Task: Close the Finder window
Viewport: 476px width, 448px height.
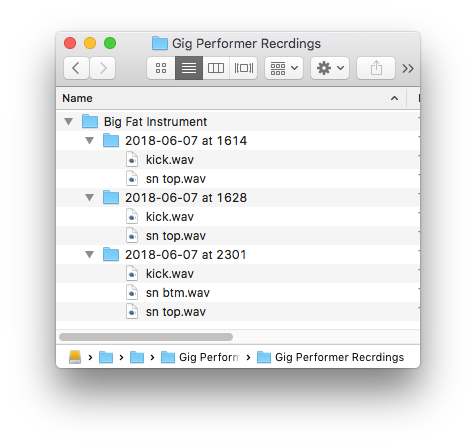Action: [x=70, y=43]
